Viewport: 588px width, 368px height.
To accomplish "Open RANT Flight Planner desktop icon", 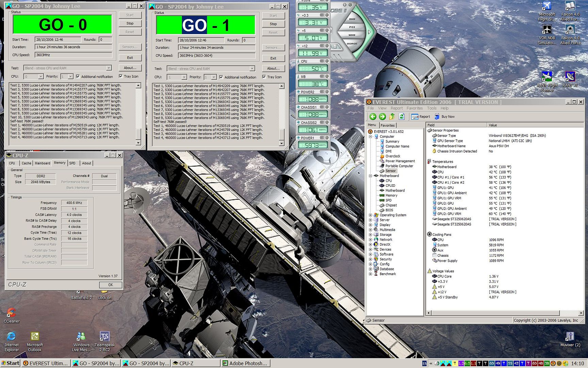I will [547, 82].
